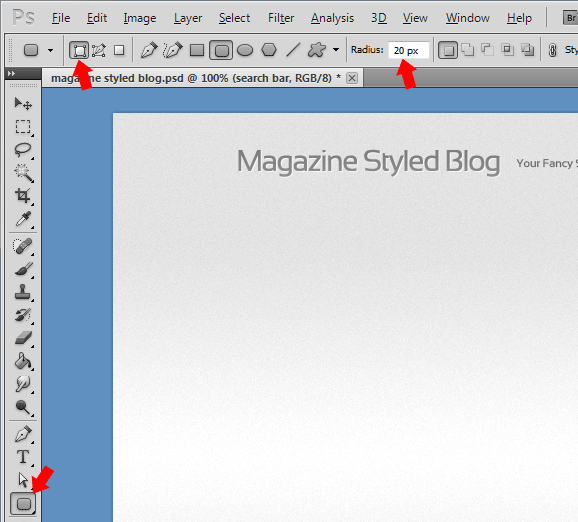
Task: Click the Radius label
Action: click(367, 50)
